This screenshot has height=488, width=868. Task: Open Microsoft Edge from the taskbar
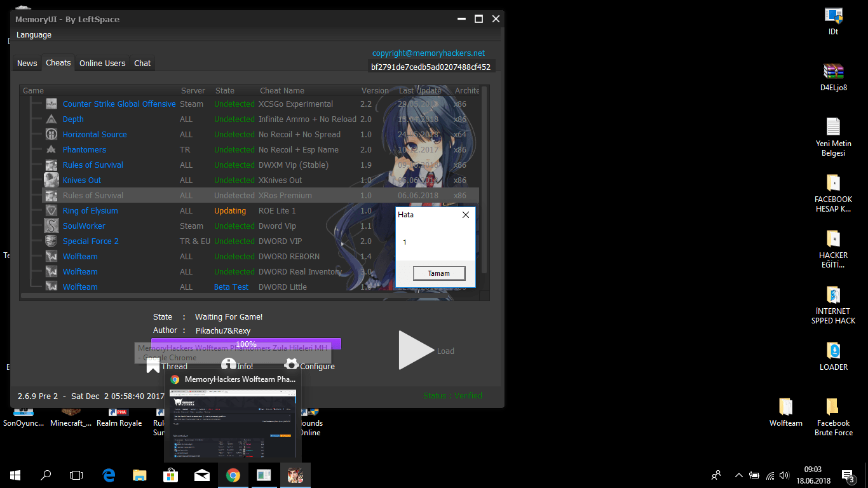click(x=109, y=475)
